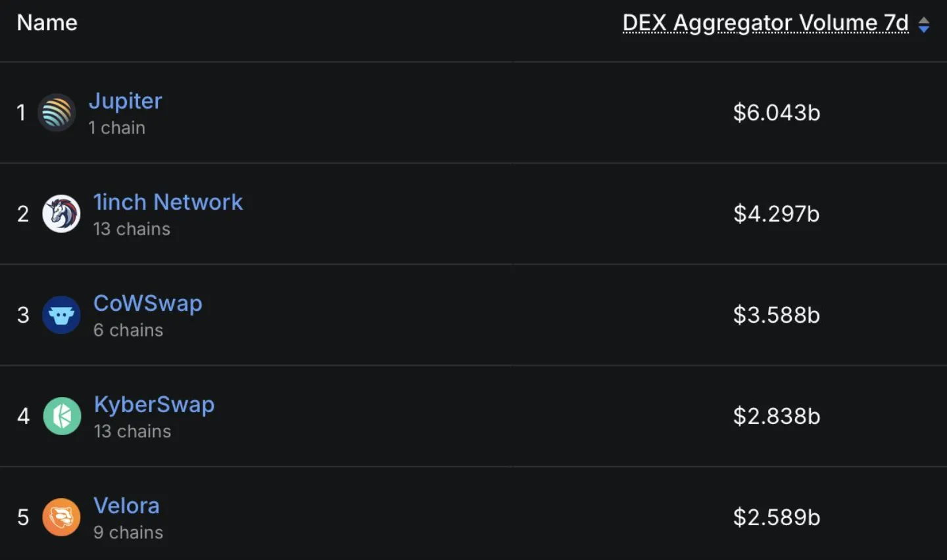This screenshot has width=947, height=560.
Task: Open the 1inch Network protocol link
Action: click(168, 202)
